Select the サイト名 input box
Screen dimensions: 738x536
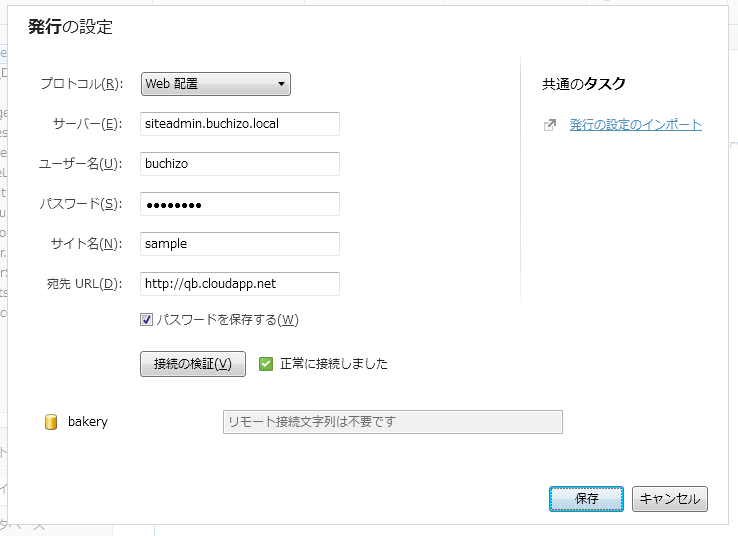(x=240, y=244)
